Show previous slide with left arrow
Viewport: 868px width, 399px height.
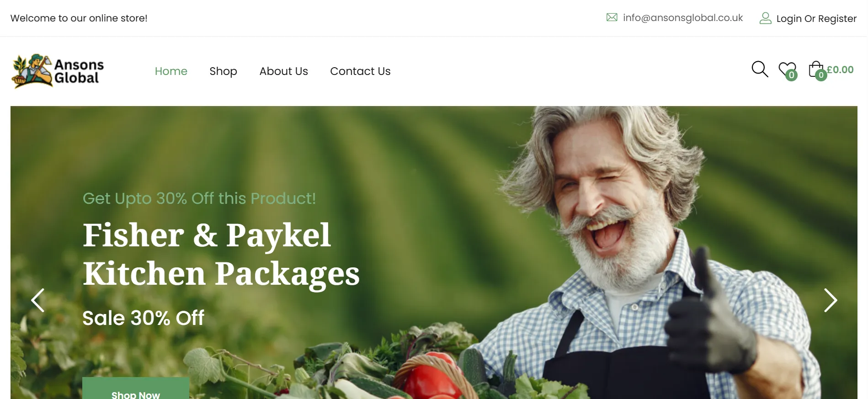pyautogui.click(x=38, y=300)
